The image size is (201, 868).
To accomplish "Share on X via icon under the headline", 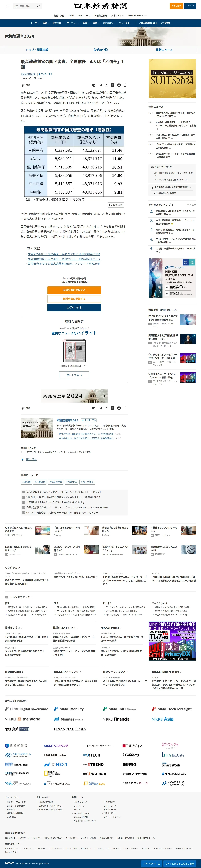I will tap(113, 85).
